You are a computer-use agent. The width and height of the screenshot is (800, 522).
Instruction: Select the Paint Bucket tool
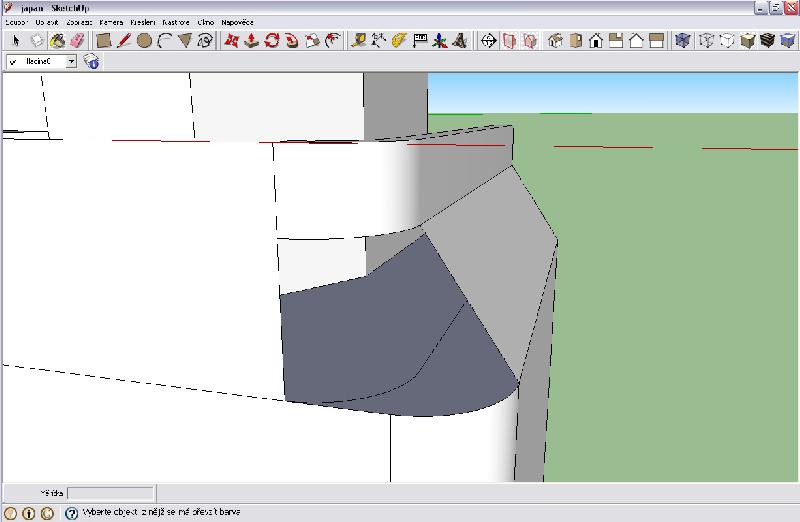[57, 41]
